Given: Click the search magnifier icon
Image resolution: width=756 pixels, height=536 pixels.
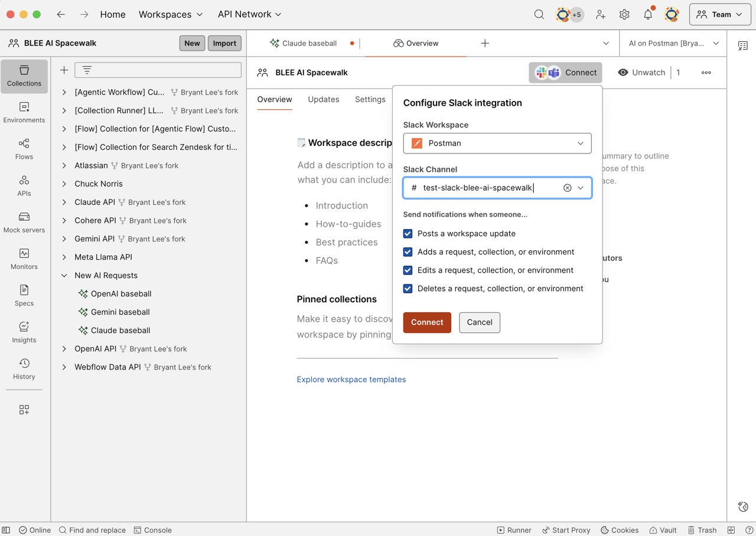Looking at the screenshot, I should (539, 15).
